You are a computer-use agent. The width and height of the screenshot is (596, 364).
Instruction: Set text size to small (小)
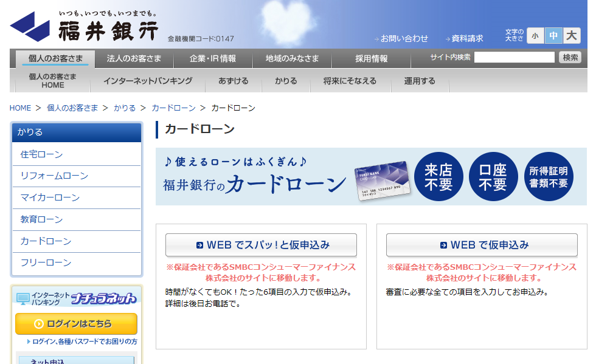pos(535,36)
